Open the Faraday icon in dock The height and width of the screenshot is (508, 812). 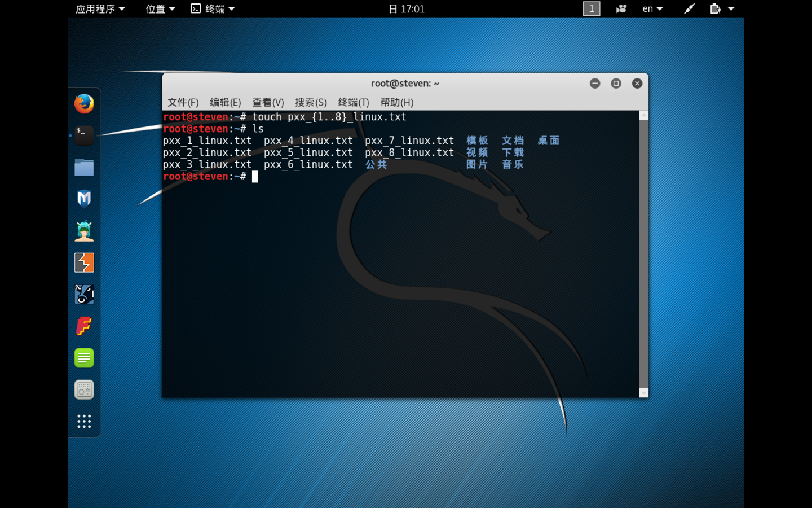84,326
